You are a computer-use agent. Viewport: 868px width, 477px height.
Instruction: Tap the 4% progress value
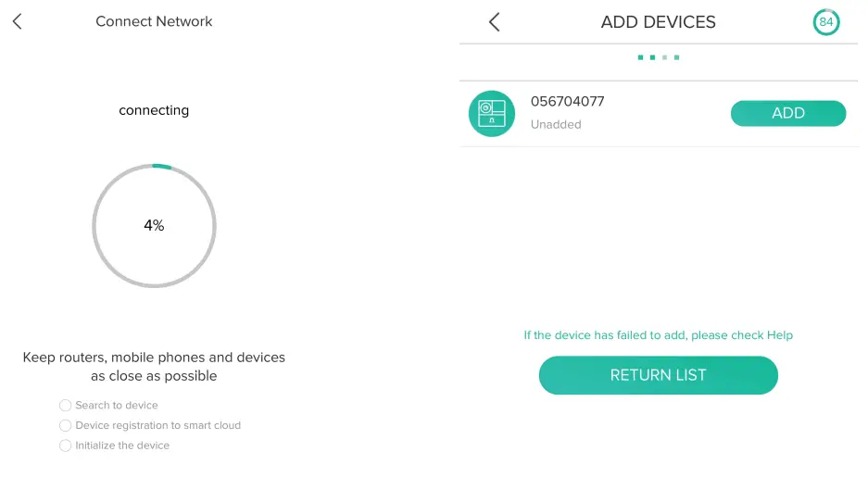154,225
